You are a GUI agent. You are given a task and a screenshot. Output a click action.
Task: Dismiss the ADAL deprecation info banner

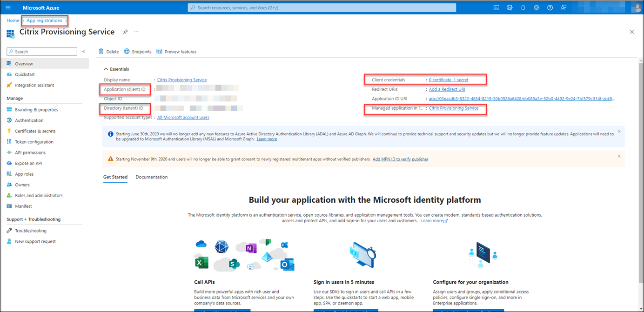[x=619, y=132]
